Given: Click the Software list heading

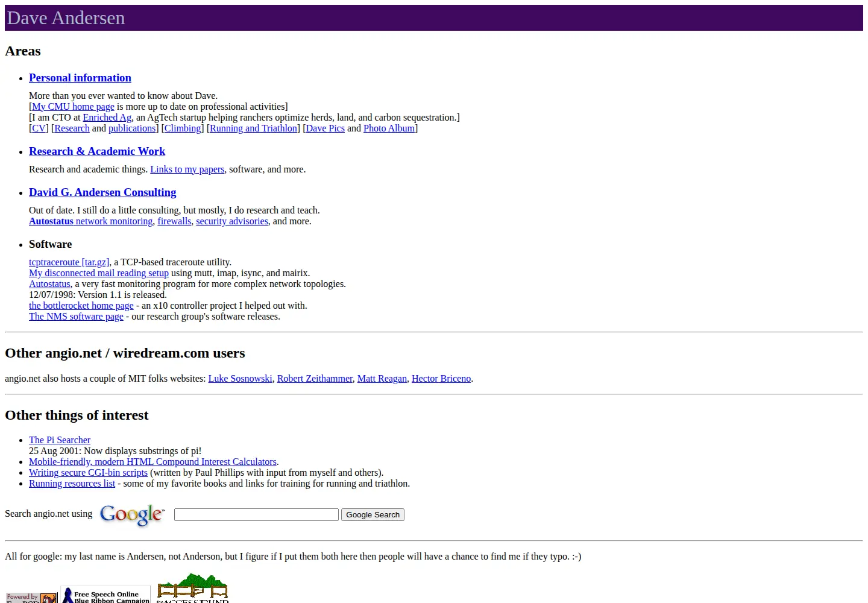Looking at the screenshot, I should (x=51, y=244).
